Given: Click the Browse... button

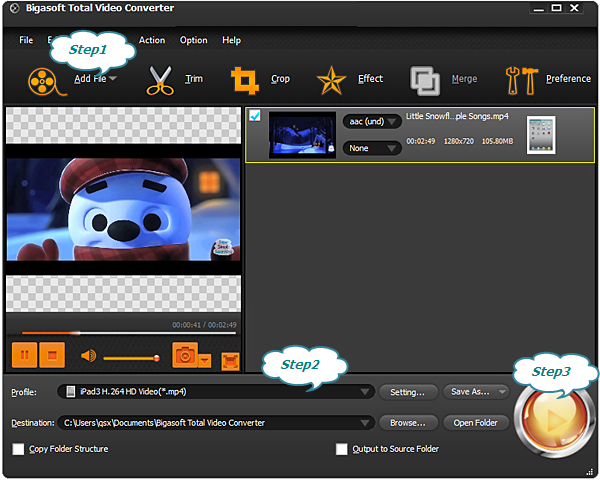Looking at the screenshot, I should coord(408,423).
